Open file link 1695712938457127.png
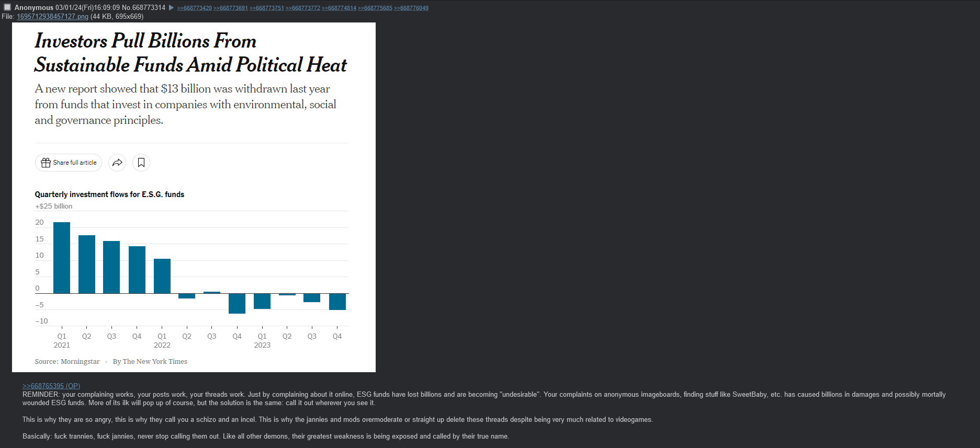Screen dimensions: 980x448 click(52, 17)
